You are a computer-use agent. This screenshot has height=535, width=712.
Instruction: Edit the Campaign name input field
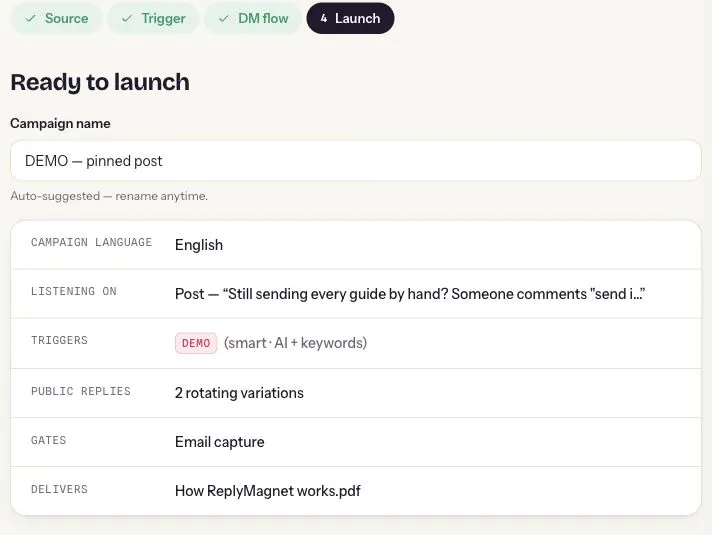pos(356,161)
